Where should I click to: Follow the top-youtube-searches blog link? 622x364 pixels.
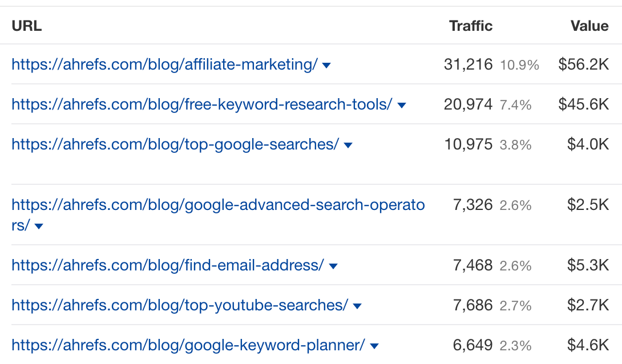click(x=180, y=305)
